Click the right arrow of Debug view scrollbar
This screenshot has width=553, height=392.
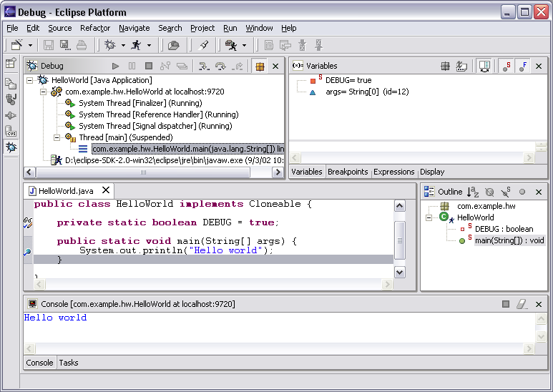278,172
